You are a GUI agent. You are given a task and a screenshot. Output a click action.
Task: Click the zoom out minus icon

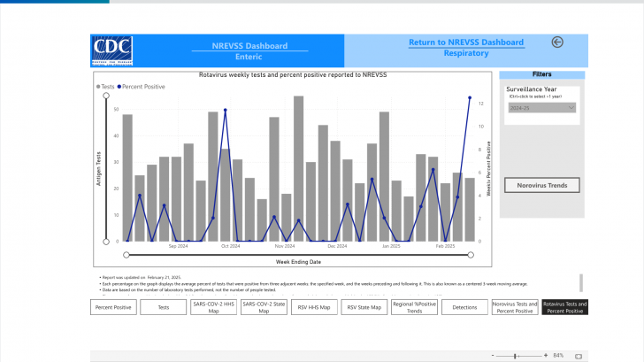(494, 355)
